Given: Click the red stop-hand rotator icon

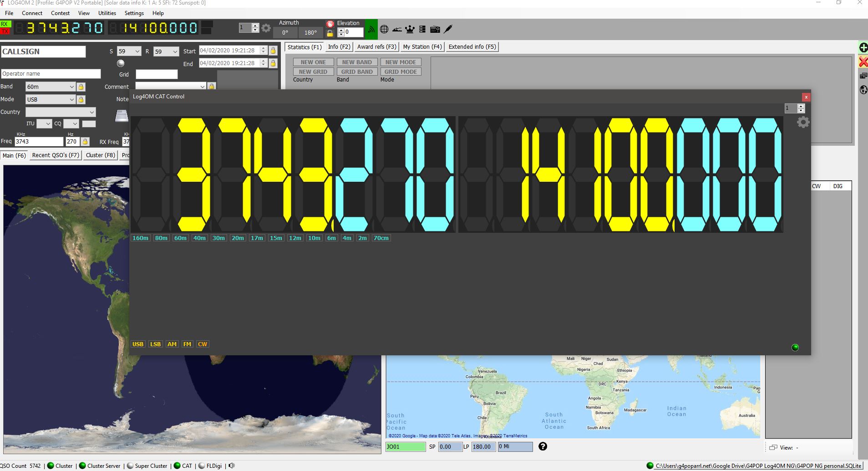Looking at the screenshot, I should tap(330, 24).
